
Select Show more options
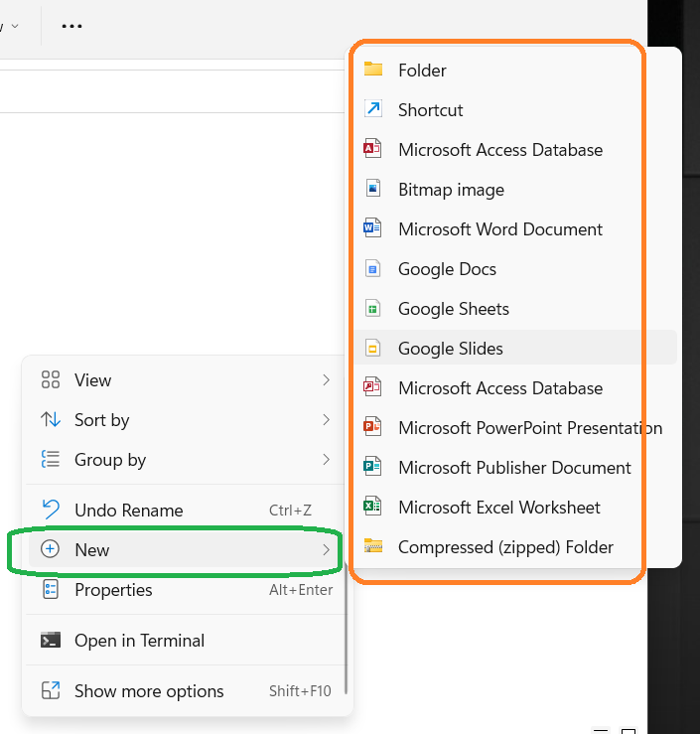coord(186,691)
